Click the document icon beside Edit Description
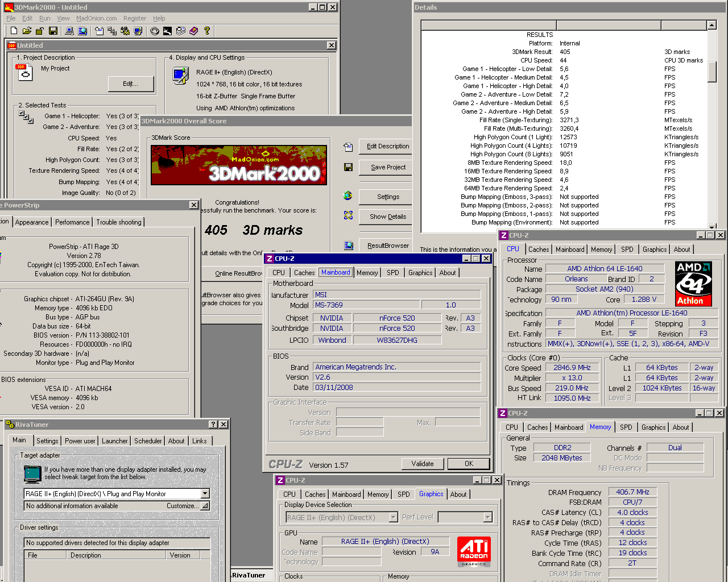Viewport: 728px width, 582px height. point(348,147)
